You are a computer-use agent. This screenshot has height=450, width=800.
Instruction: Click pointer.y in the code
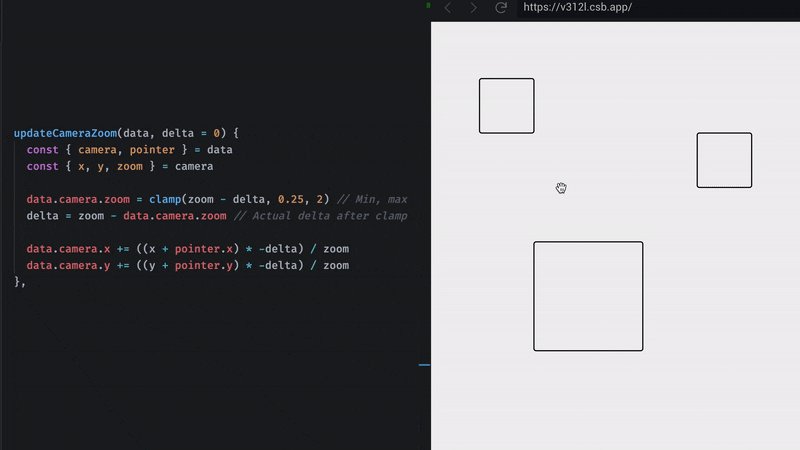(x=204, y=265)
